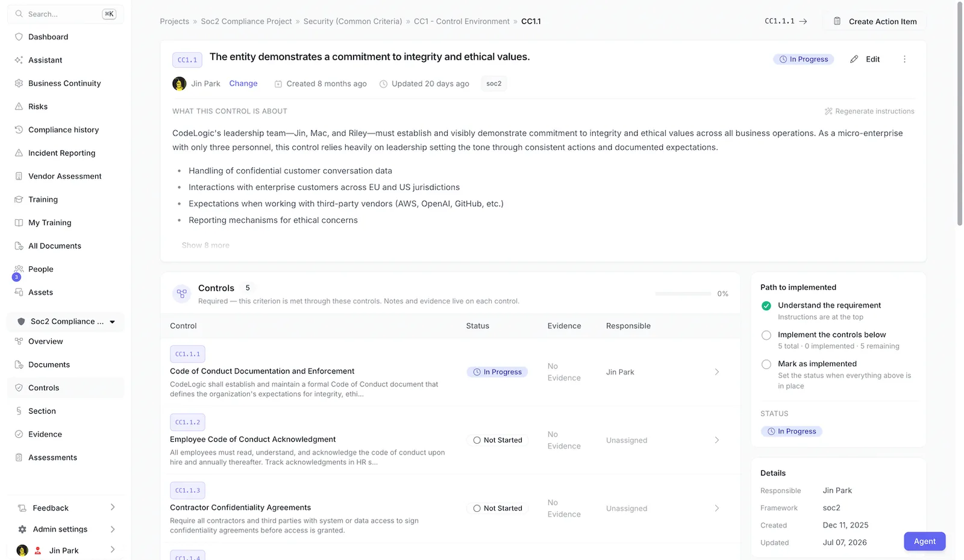Open Soc2 Compliance Project breadcrumb
This screenshot has height=560, width=964.
(x=246, y=21)
